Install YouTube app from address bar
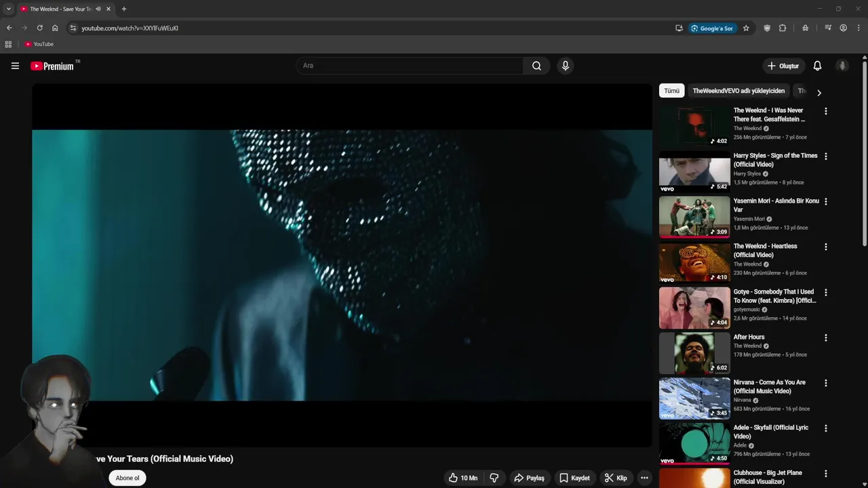The height and width of the screenshot is (488, 868). [x=679, y=28]
